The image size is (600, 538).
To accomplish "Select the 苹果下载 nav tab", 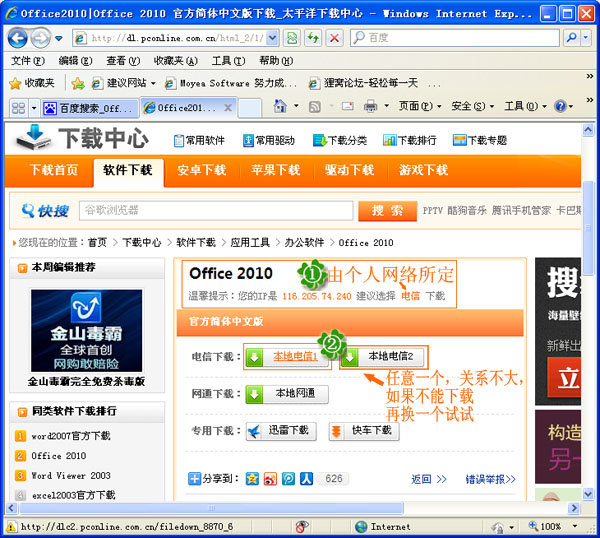I will pos(276,170).
